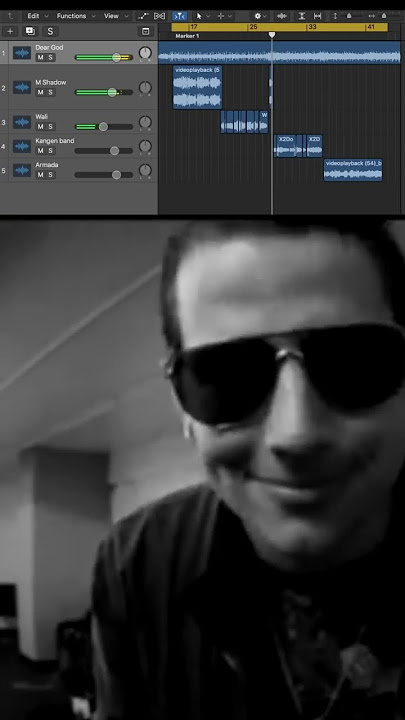Viewport: 405px width, 720px height.
Task: Click the Dear God pan knob
Action: (145, 53)
